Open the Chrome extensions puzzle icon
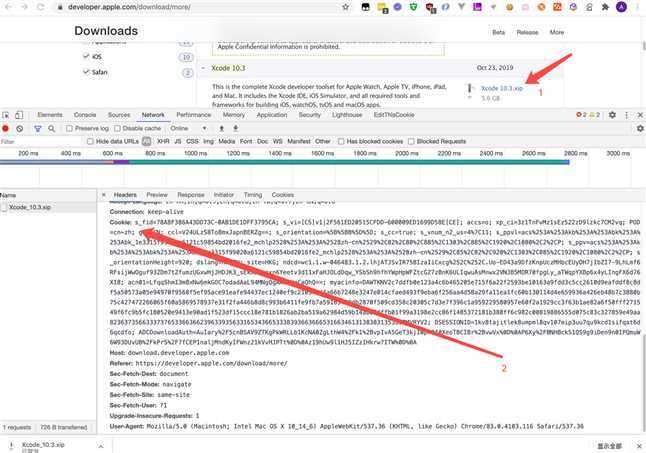The width and height of the screenshot is (646, 453). point(605,7)
